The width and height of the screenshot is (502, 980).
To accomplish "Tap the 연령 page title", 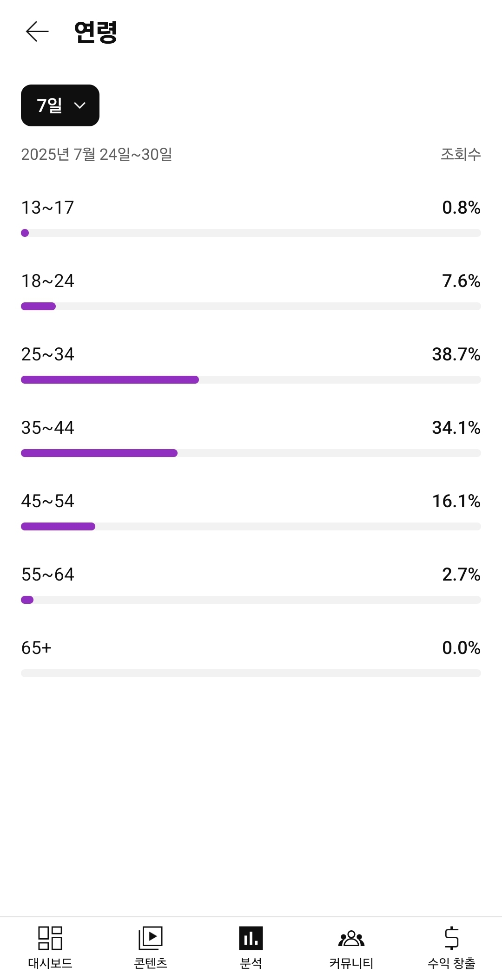I will click(x=96, y=32).
